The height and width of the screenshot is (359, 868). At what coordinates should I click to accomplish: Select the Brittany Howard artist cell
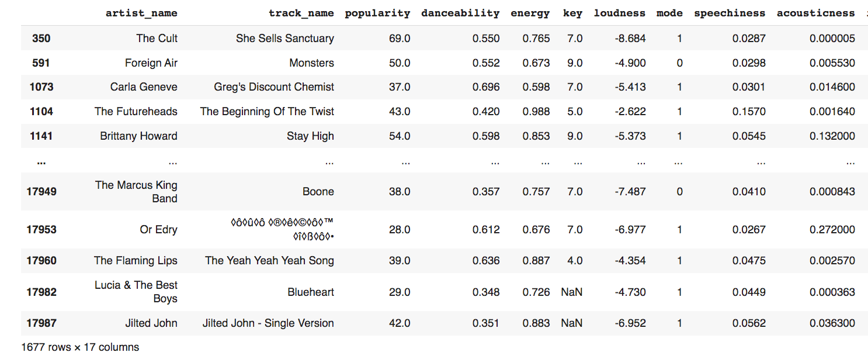138,136
